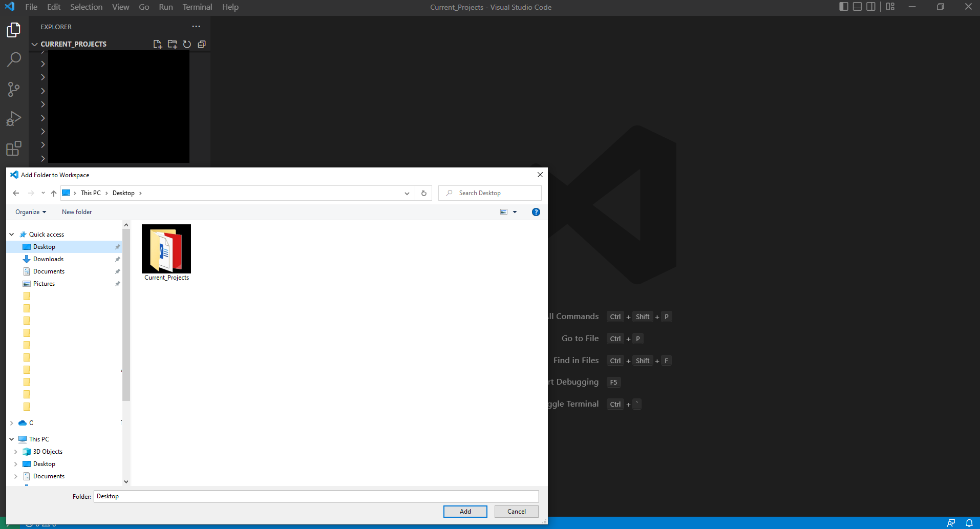The height and width of the screenshot is (529, 980).
Task: Open the Selection menu
Action: 86,7
